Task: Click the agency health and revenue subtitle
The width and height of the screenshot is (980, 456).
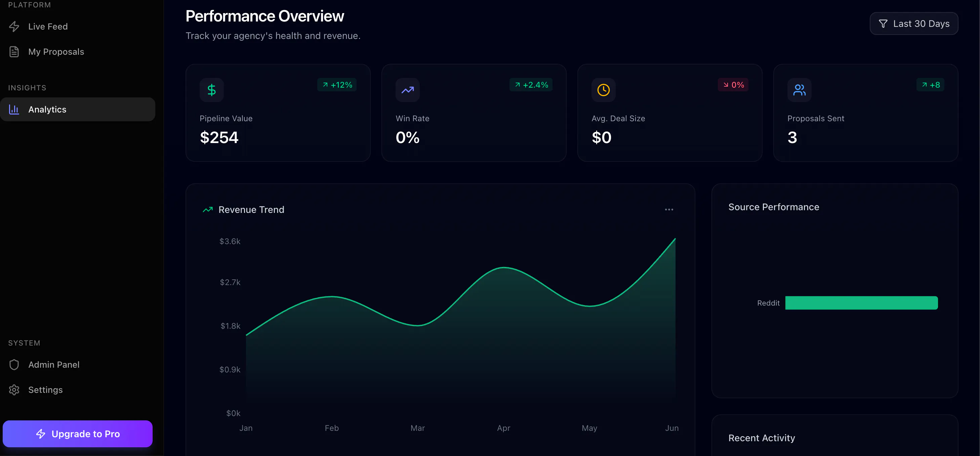Action: (x=273, y=36)
